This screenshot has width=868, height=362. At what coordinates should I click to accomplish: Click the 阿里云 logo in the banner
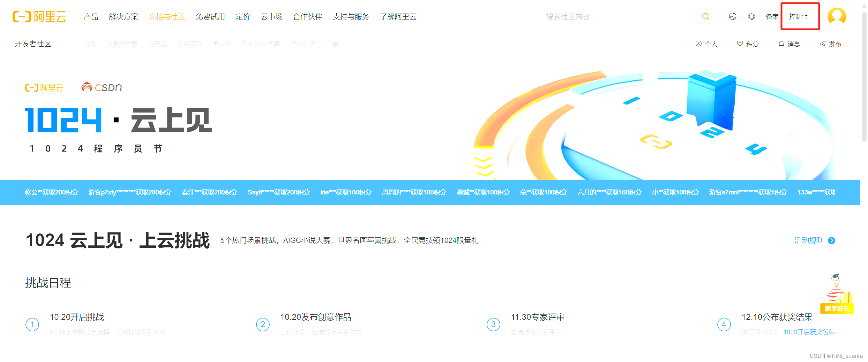pyautogui.click(x=44, y=87)
